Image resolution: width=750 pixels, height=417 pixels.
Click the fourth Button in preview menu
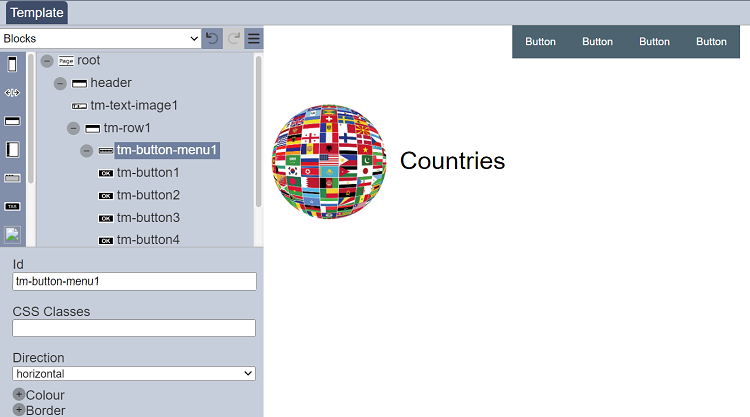(x=711, y=42)
